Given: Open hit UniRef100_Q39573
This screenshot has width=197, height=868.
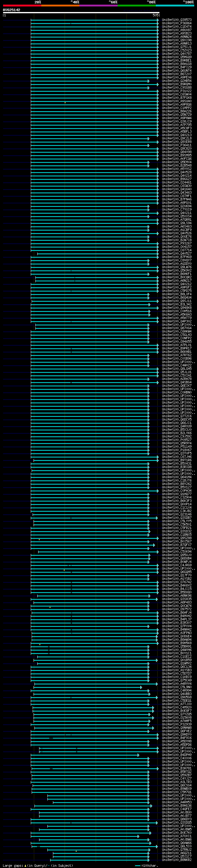Looking at the screenshot, I should tap(176, 20).
